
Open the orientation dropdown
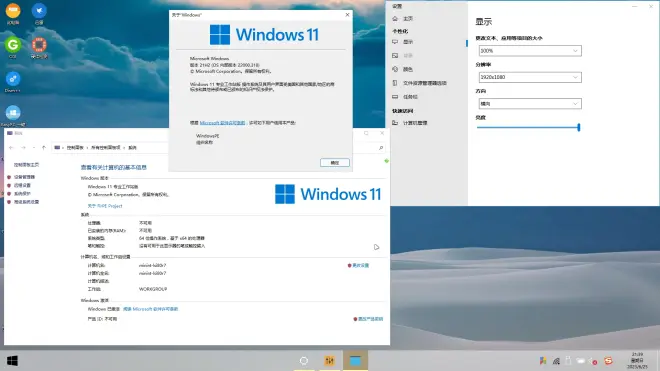click(x=530, y=104)
